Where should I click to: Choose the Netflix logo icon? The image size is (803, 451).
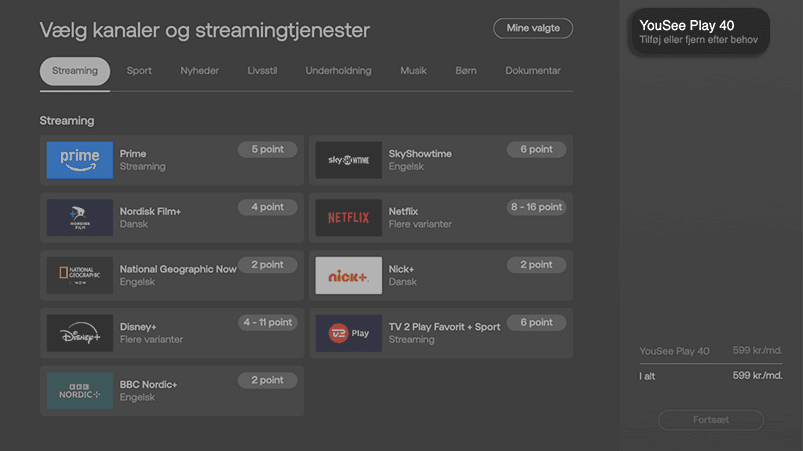tap(349, 218)
